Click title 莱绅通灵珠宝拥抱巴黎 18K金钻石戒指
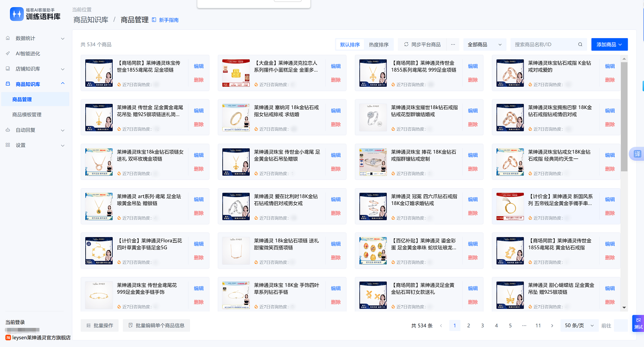Viewport: 644px width, 347px height. click(x=560, y=111)
